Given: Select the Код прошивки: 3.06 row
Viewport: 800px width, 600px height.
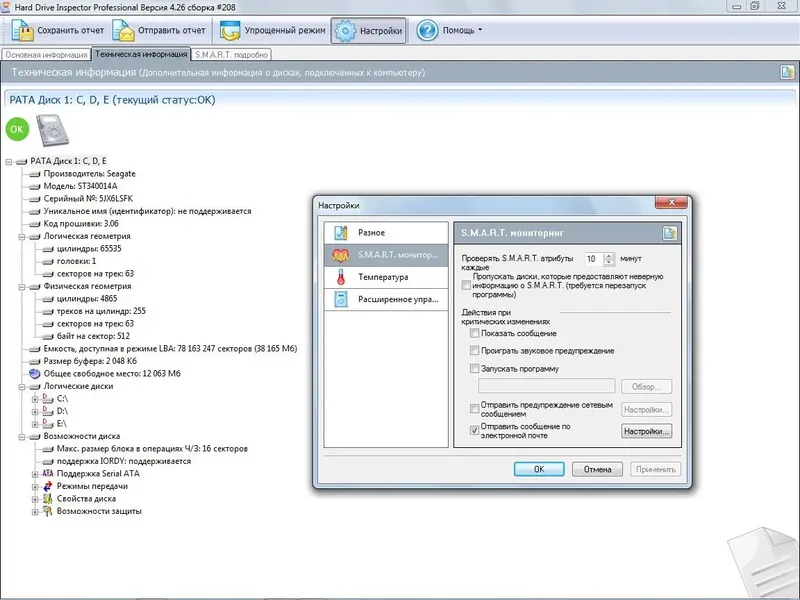Looking at the screenshot, I should click(x=81, y=223).
